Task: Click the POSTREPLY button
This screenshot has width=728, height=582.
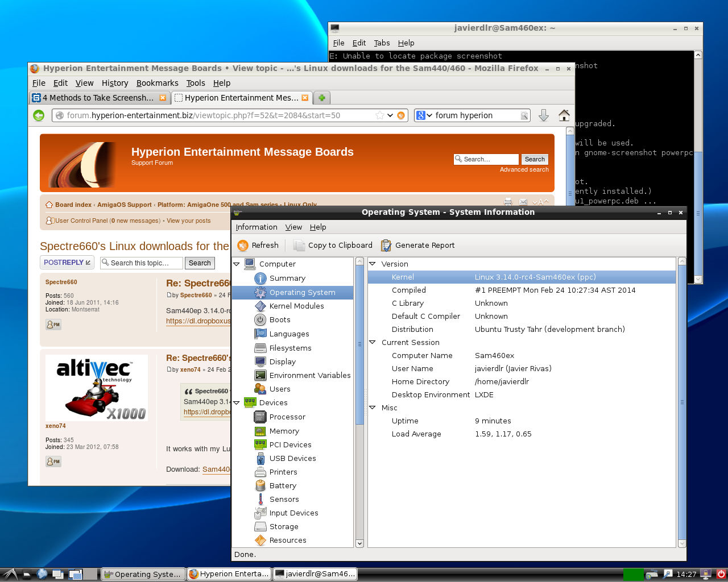Action: coord(67,263)
